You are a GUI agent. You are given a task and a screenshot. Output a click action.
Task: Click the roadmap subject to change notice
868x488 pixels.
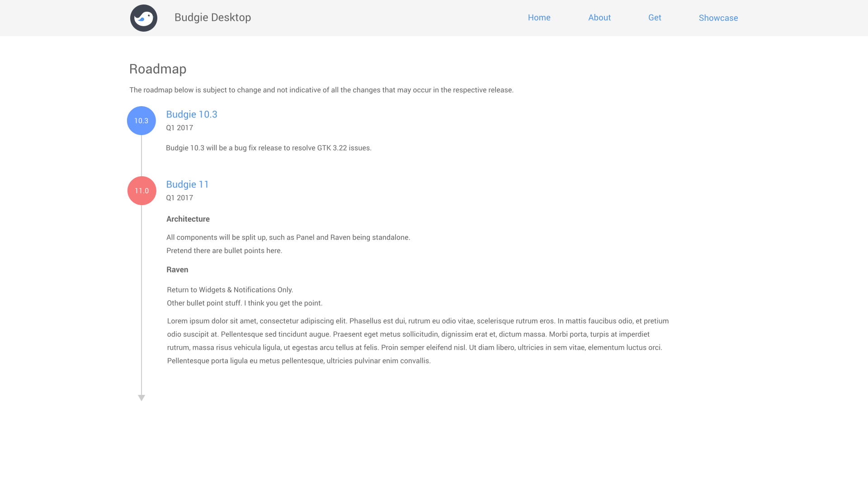pos(321,90)
